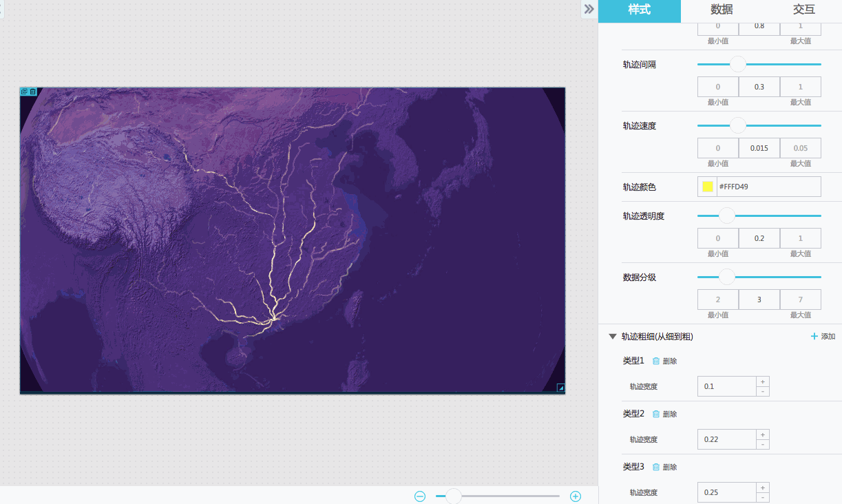The image size is (842, 504).
Task: Click 类型2 轨迹宽度 field showing 0.22
Action: [x=727, y=439]
